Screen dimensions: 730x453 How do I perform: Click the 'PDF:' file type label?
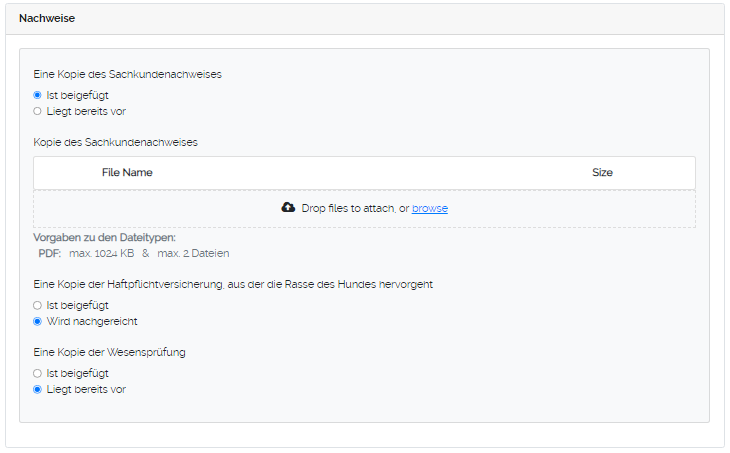(50, 253)
